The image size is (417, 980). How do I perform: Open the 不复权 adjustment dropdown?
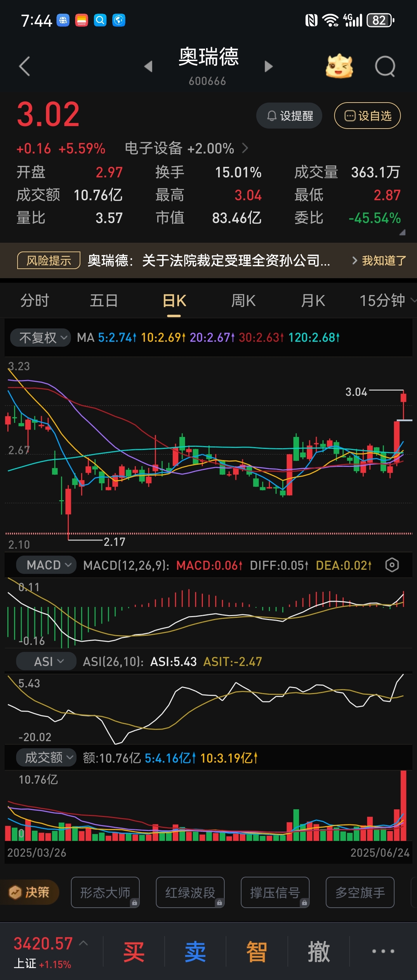(40, 338)
